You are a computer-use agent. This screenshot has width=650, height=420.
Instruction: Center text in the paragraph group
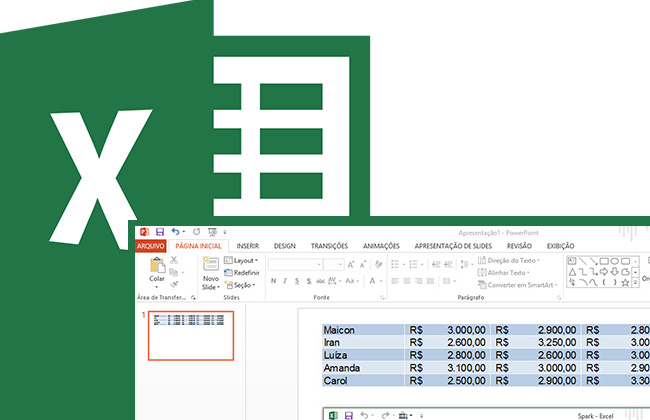click(407, 281)
